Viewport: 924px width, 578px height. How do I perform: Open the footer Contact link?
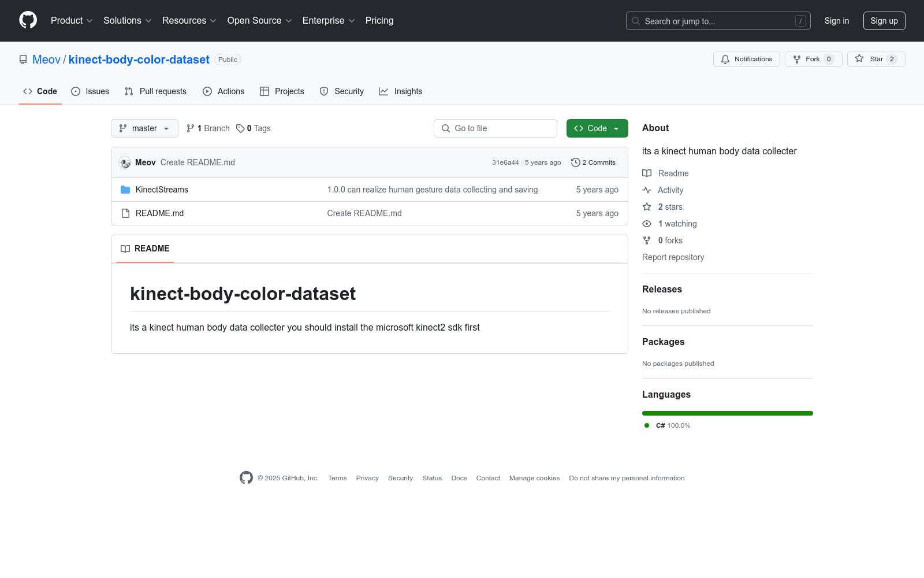[x=488, y=478]
